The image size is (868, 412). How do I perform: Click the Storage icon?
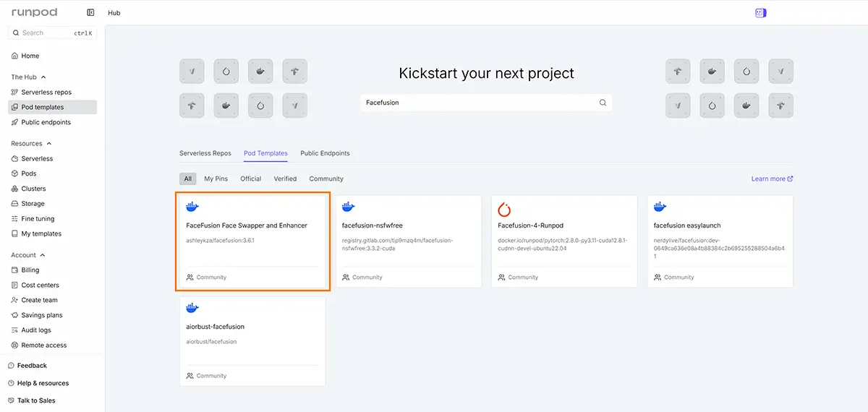pyautogui.click(x=14, y=204)
